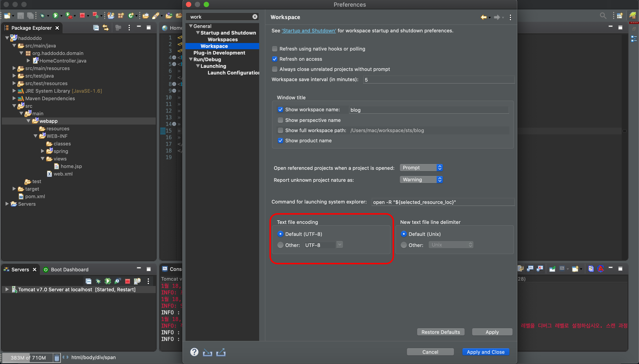Toggle Link with Editor in Package Explorer
This screenshot has height=364, width=639.
[106, 28]
